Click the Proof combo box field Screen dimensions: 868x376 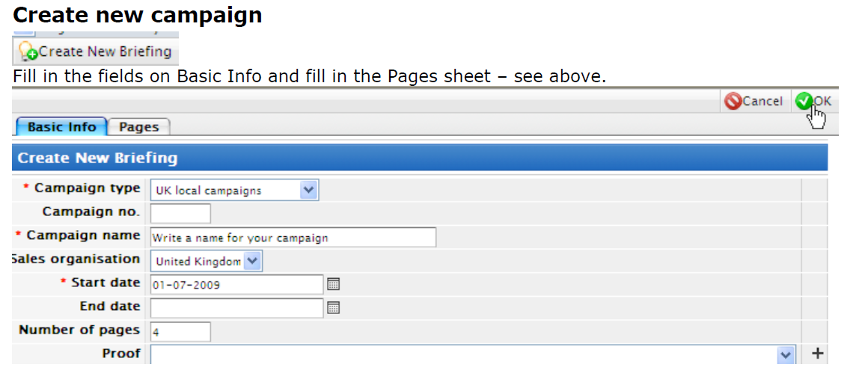tap(473, 355)
